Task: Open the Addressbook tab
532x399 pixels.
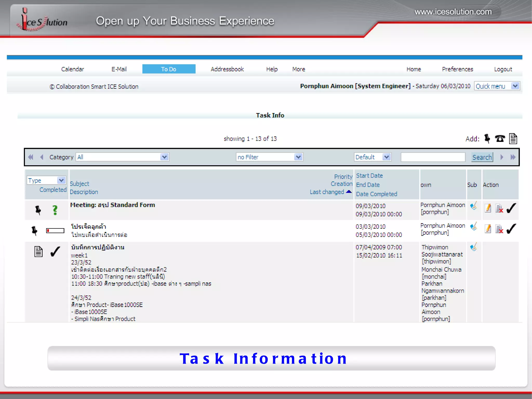Action: [227, 69]
